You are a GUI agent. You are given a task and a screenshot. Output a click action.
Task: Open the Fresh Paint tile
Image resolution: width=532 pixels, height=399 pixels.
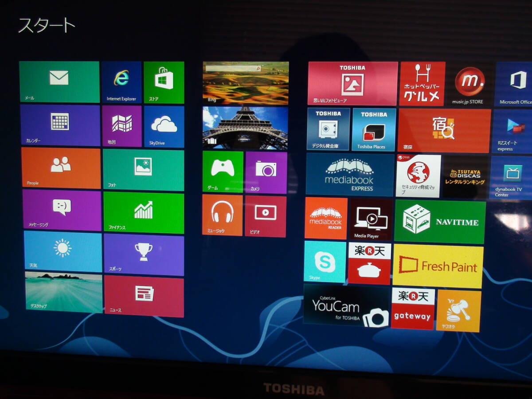tap(438, 266)
